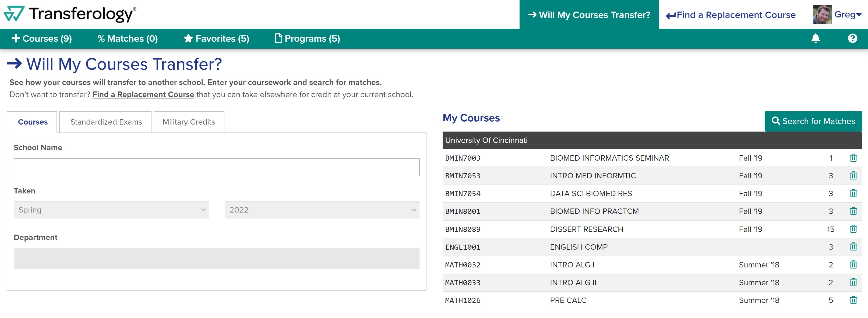Click the University Of Cincinnati header row
868x318 pixels.
pyautogui.click(x=652, y=140)
